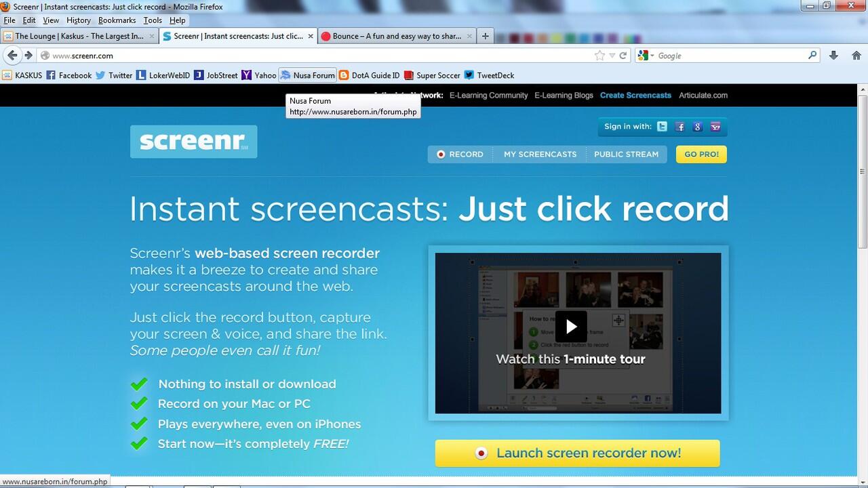Open the Super Soccer bookmark
Screen dimensions: 868x488
click(432, 75)
